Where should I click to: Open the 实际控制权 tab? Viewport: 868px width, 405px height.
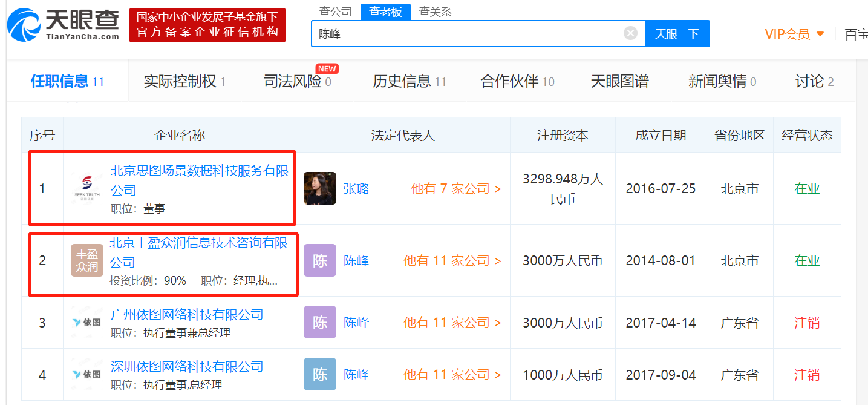pos(184,81)
